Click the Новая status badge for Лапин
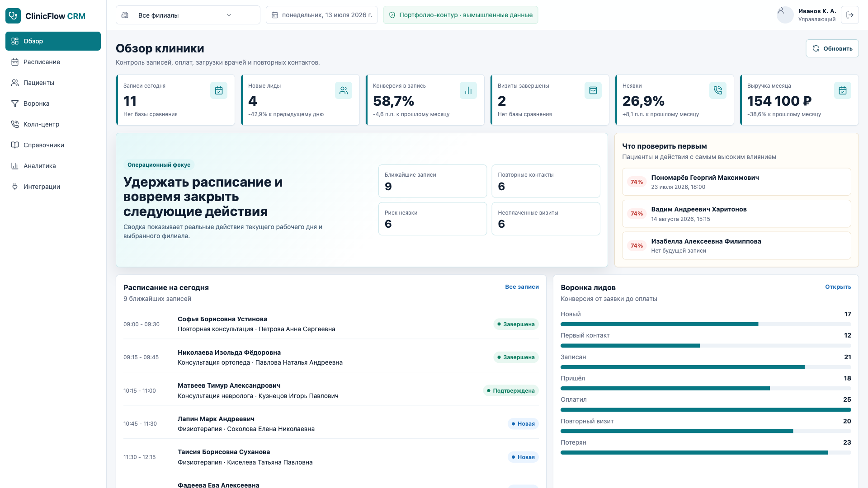The height and width of the screenshot is (488, 868). pyautogui.click(x=523, y=424)
